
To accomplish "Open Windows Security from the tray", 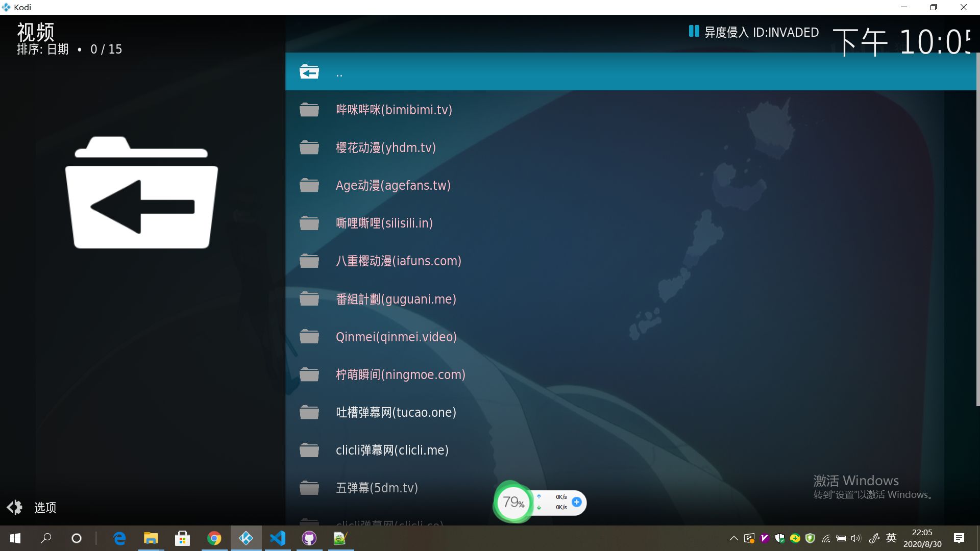I will (780, 538).
